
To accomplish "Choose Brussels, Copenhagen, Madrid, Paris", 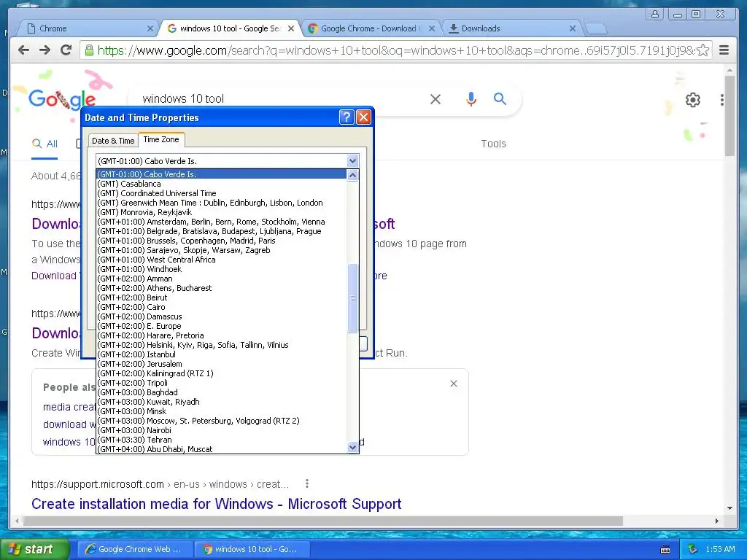I will 221,241.
